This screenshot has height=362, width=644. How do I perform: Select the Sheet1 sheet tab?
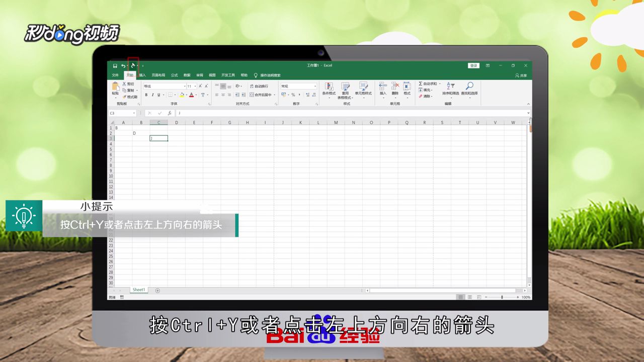[139, 290]
